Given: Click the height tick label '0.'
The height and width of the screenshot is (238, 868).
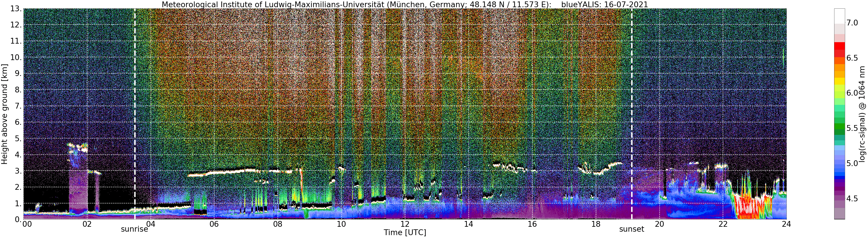Looking at the screenshot, I should click(x=18, y=220).
